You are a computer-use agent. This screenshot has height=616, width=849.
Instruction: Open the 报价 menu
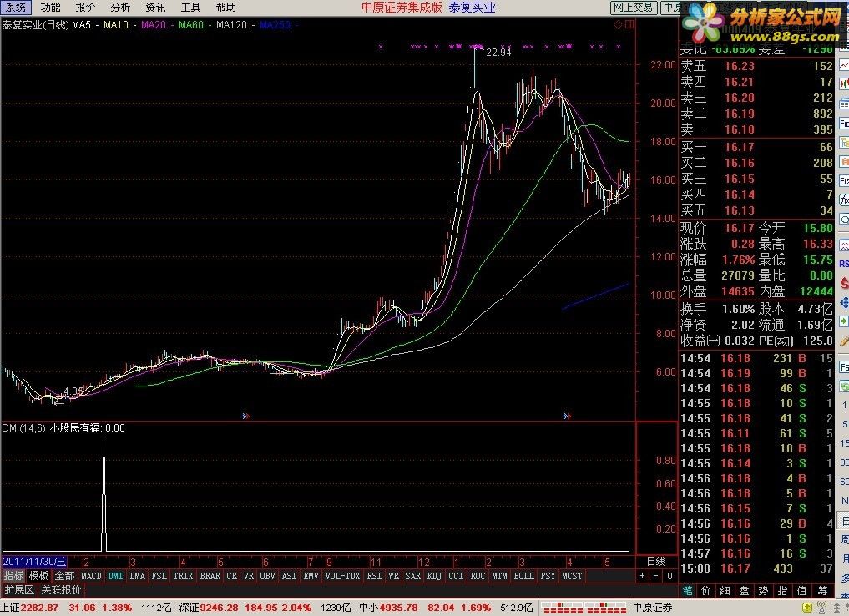pos(85,7)
